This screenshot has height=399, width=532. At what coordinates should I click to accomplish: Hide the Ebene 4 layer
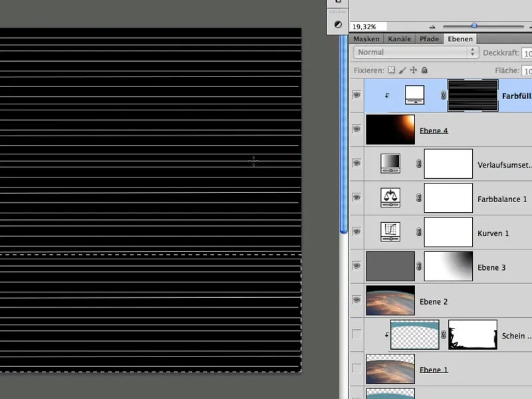(356, 129)
